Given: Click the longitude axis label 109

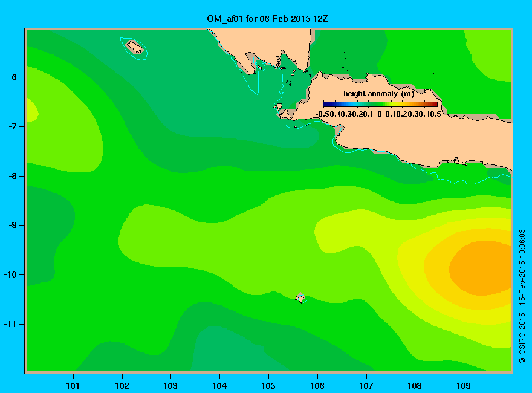Looking at the screenshot, I should [x=464, y=386].
